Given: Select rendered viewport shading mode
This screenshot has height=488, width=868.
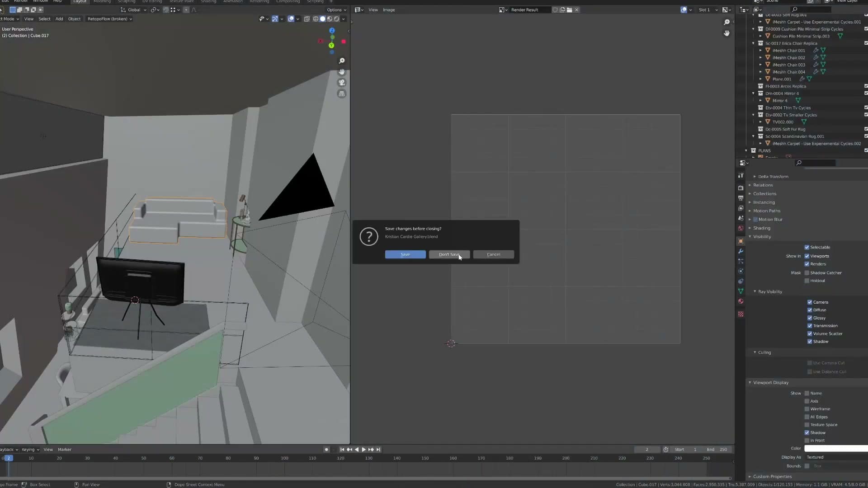Looking at the screenshot, I should pyautogui.click(x=336, y=19).
